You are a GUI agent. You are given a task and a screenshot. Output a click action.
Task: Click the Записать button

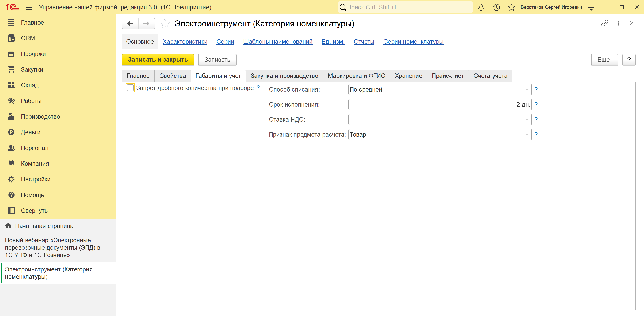[217, 60]
